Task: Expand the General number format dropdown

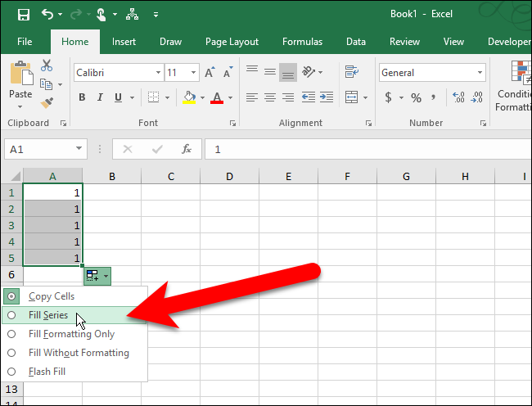Action: [x=480, y=73]
